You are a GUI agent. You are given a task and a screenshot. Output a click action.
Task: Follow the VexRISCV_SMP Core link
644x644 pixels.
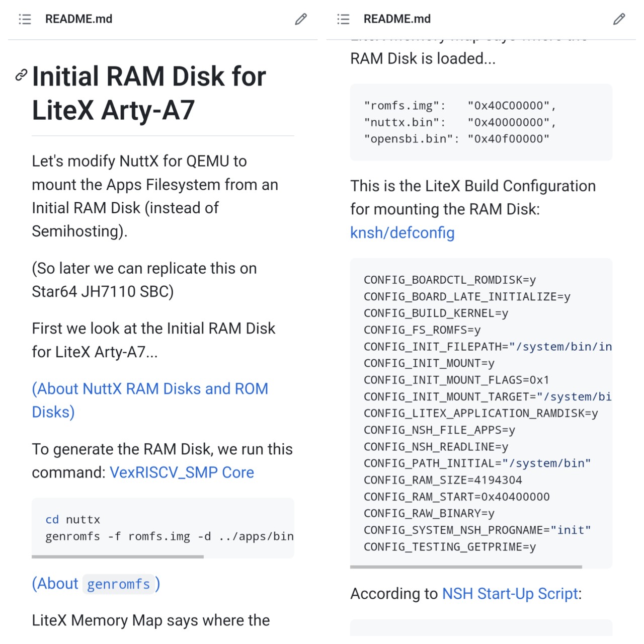[x=182, y=472]
